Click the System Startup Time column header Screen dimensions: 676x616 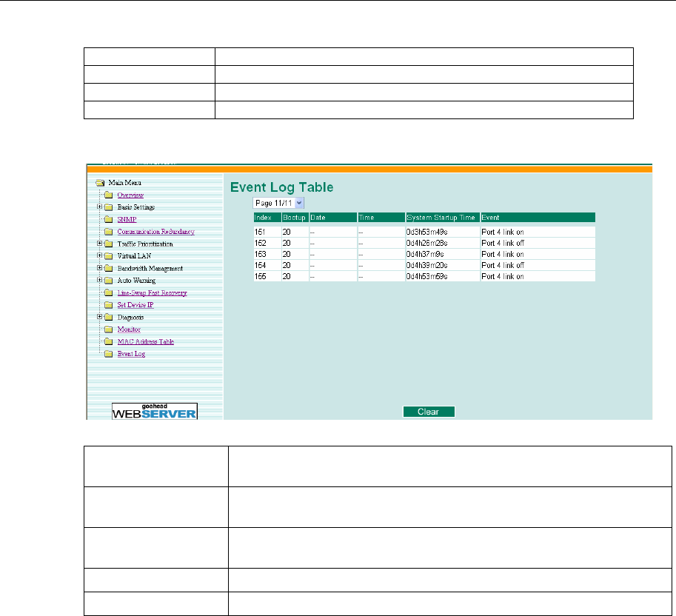click(x=443, y=218)
